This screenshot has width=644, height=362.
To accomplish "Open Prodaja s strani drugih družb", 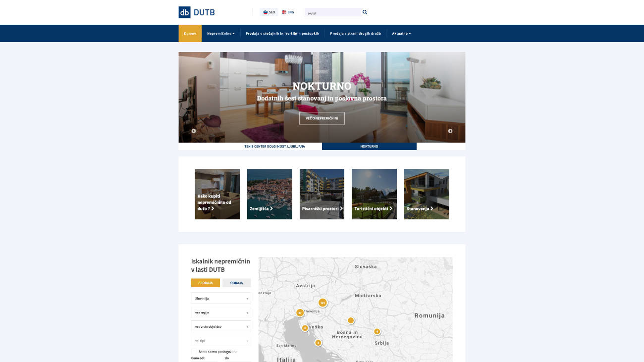I will pos(356,34).
